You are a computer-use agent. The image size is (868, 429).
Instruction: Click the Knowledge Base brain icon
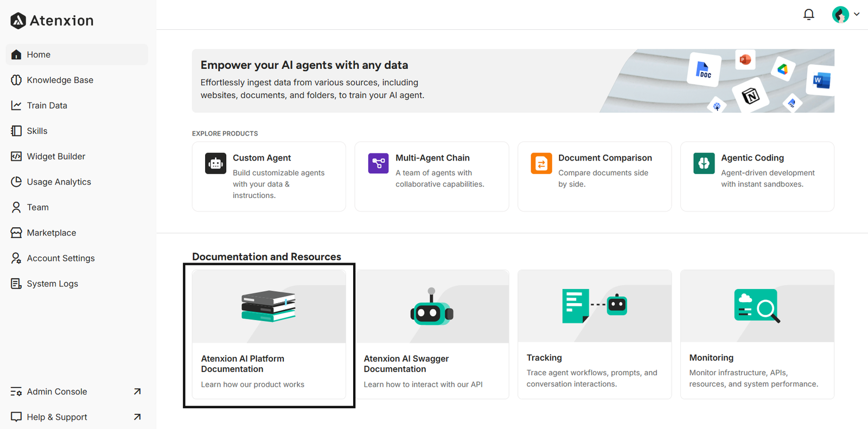[x=16, y=80]
